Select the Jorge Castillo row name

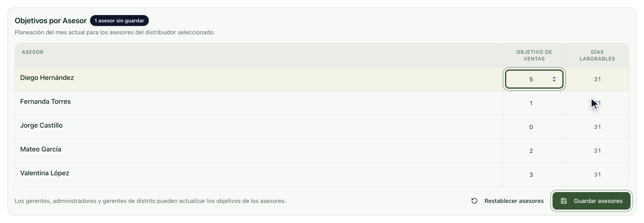pyautogui.click(x=41, y=125)
